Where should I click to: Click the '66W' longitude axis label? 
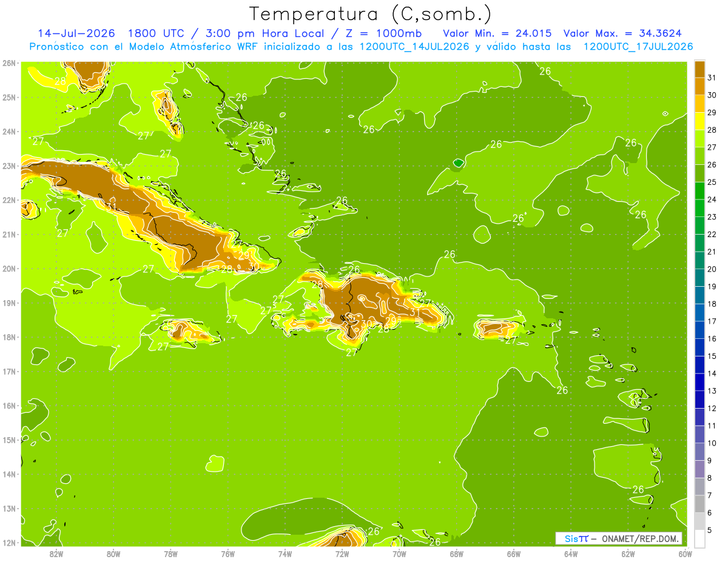click(x=514, y=554)
